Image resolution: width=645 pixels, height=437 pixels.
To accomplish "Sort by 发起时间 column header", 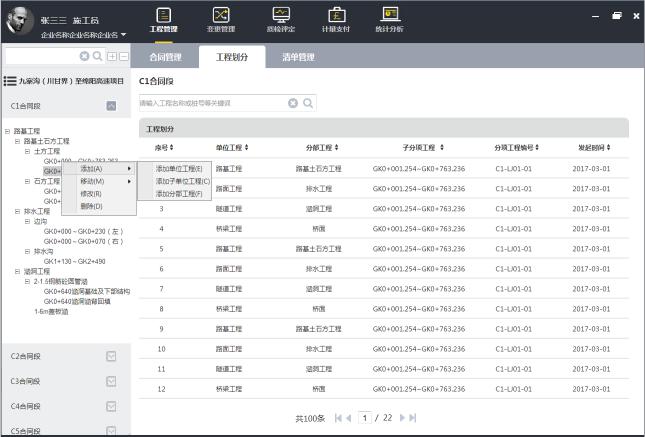I will pyautogui.click(x=594, y=147).
